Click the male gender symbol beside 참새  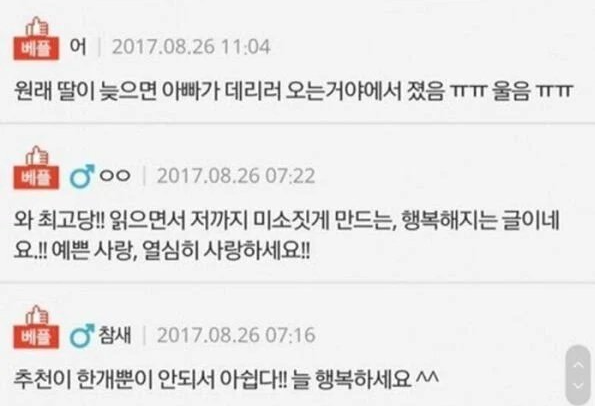(x=82, y=336)
